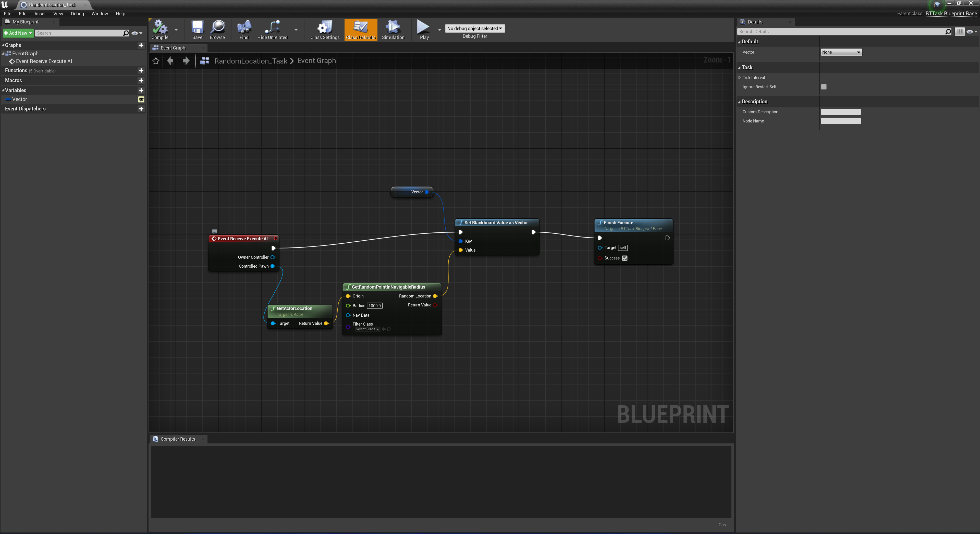Add a new macro with plus icon
This screenshot has width=980, height=534.
pyautogui.click(x=141, y=81)
